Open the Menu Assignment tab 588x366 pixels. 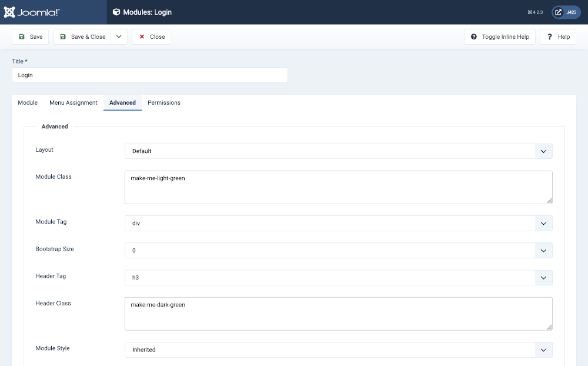click(x=73, y=102)
